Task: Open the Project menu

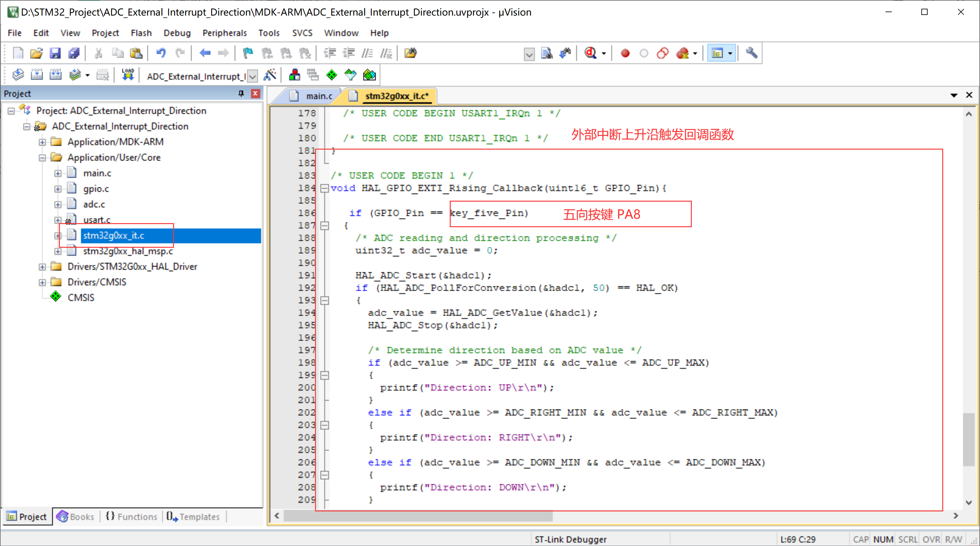Action: click(105, 33)
